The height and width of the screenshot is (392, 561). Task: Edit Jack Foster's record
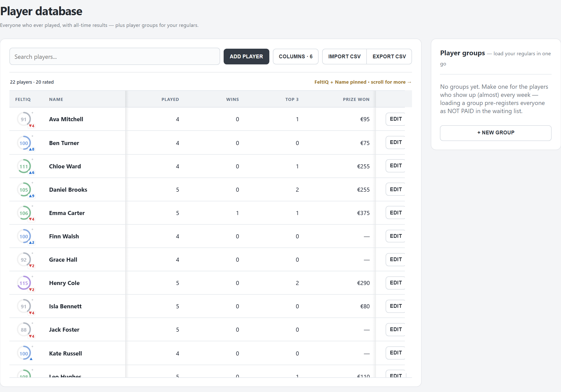pyautogui.click(x=395, y=329)
